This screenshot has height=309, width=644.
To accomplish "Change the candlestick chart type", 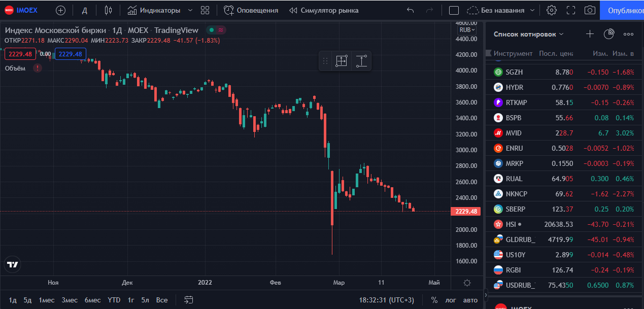I will pyautogui.click(x=108, y=10).
